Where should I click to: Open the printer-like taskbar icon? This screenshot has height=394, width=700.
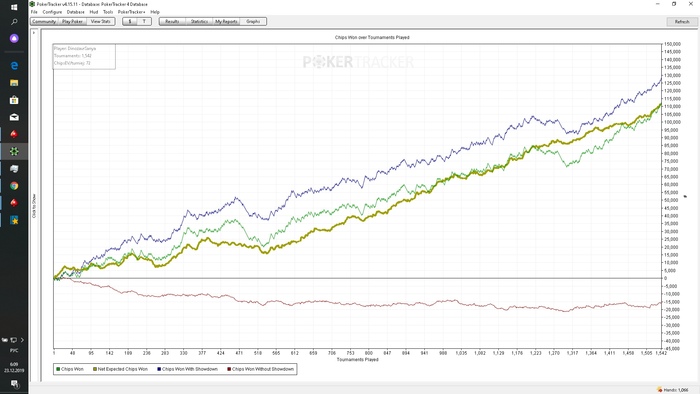(x=14, y=169)
